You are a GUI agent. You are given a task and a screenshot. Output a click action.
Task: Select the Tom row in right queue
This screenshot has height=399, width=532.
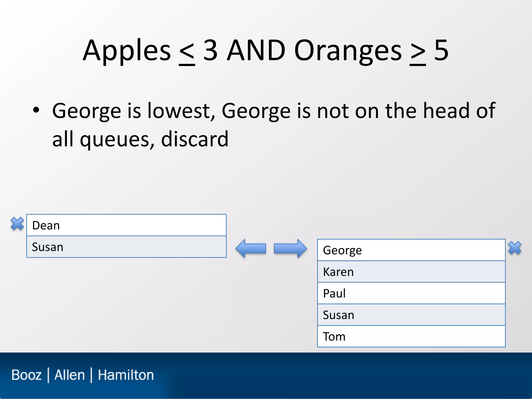[x=411, y=336]
